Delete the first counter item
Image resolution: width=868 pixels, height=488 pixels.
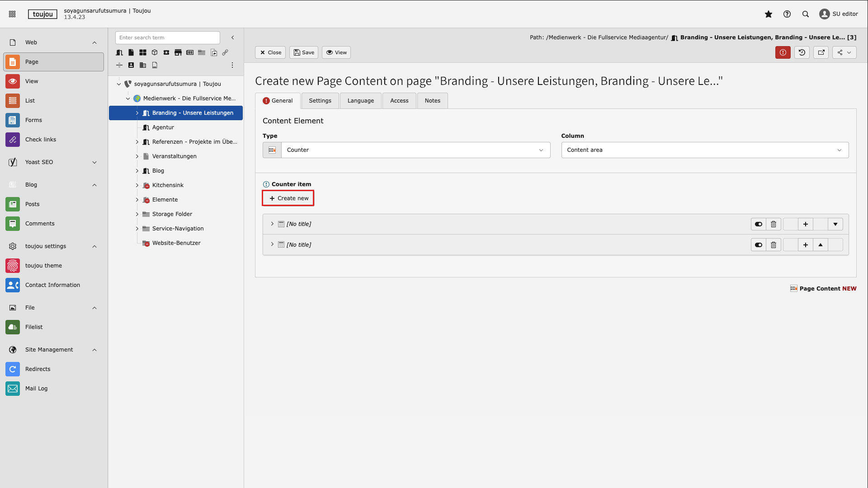[774, 224]
